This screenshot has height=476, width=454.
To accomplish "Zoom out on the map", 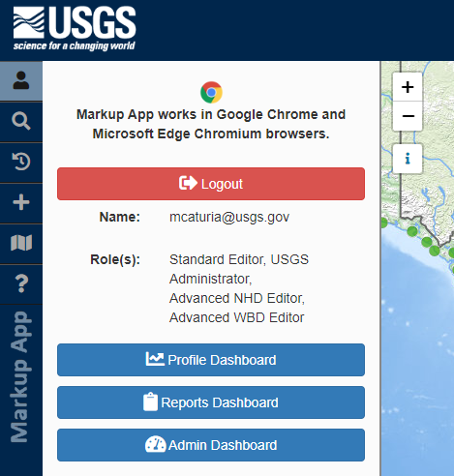I will pos(408,116).
